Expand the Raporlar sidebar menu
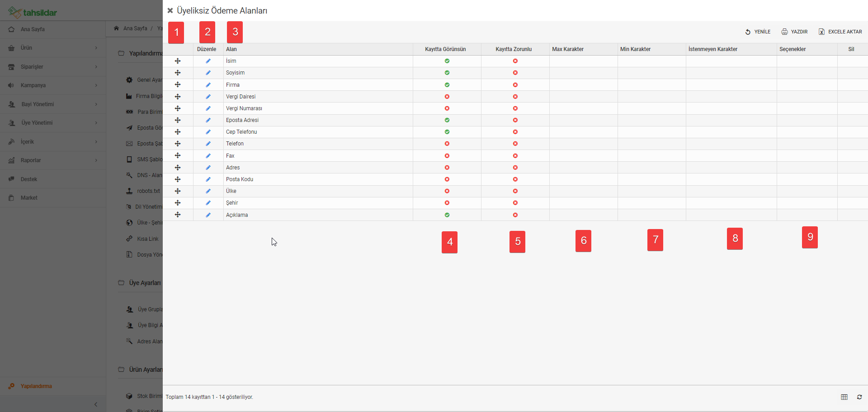 (53, 160)
